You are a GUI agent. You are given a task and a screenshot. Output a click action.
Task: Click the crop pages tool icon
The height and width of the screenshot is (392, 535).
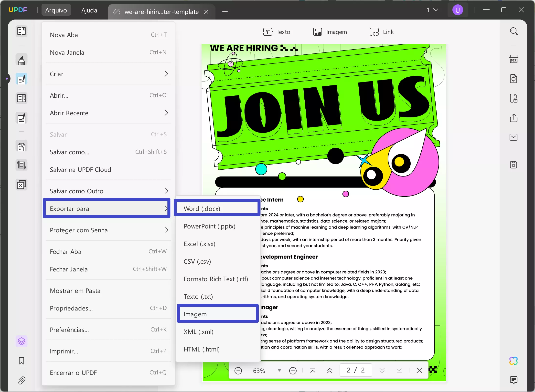tap(21, 165)
